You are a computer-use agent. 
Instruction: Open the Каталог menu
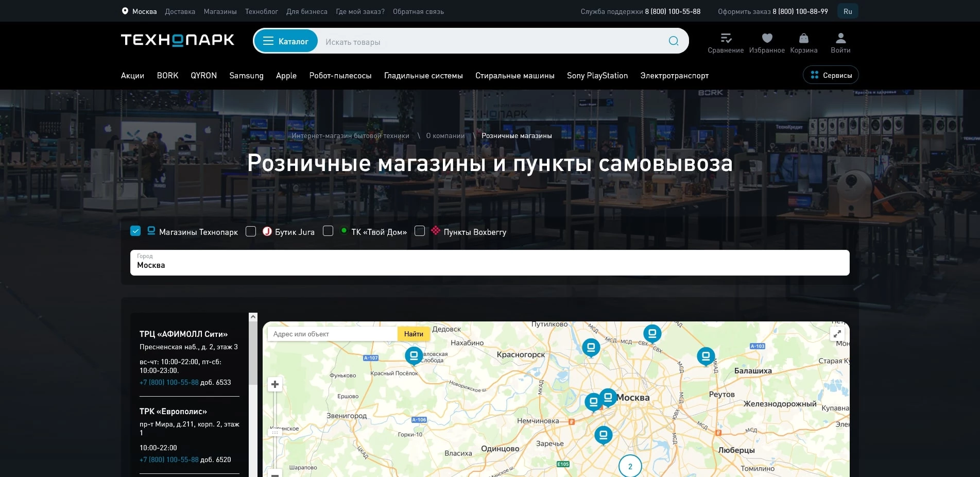(285, 41)
